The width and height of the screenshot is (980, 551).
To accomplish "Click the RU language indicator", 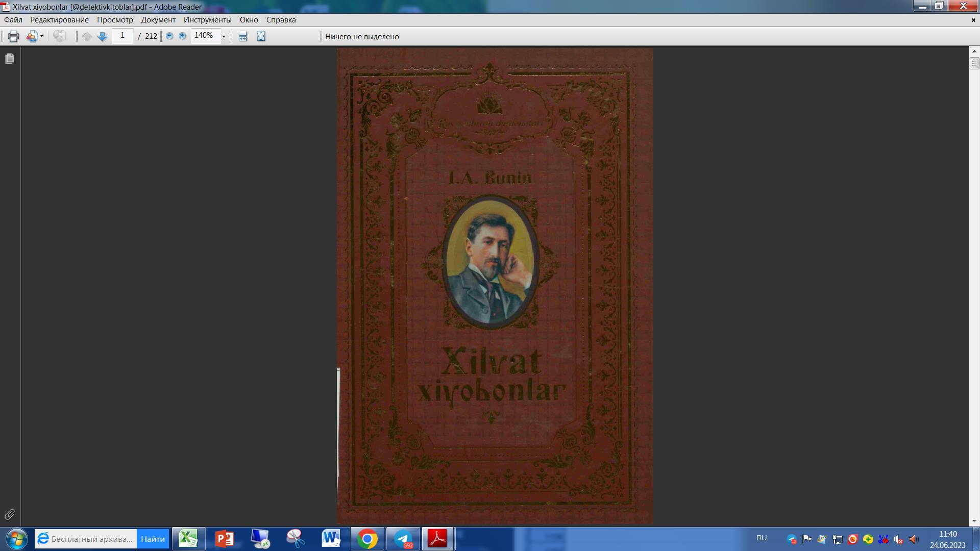I will pyautogui.click(x=761, y=538).
